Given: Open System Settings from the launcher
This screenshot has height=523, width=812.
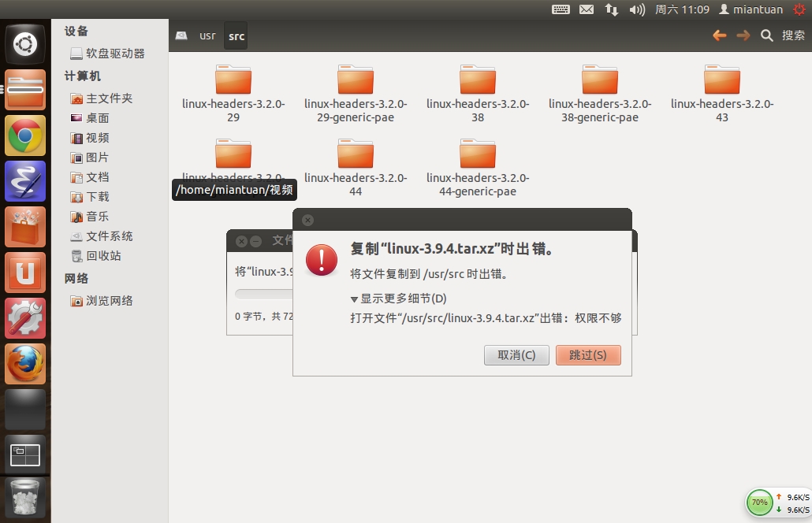Looking at the screenshot, I should click(25, 318).
